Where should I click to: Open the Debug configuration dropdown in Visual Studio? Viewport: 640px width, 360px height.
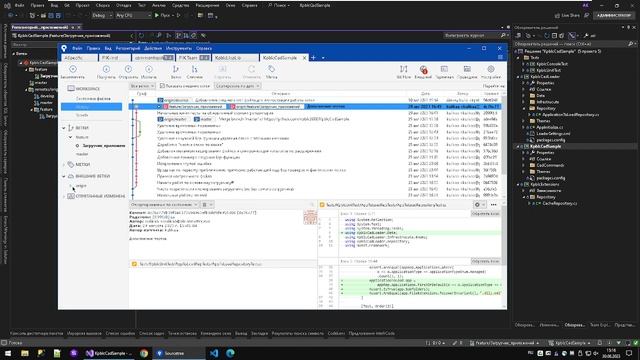coord(102,16)
